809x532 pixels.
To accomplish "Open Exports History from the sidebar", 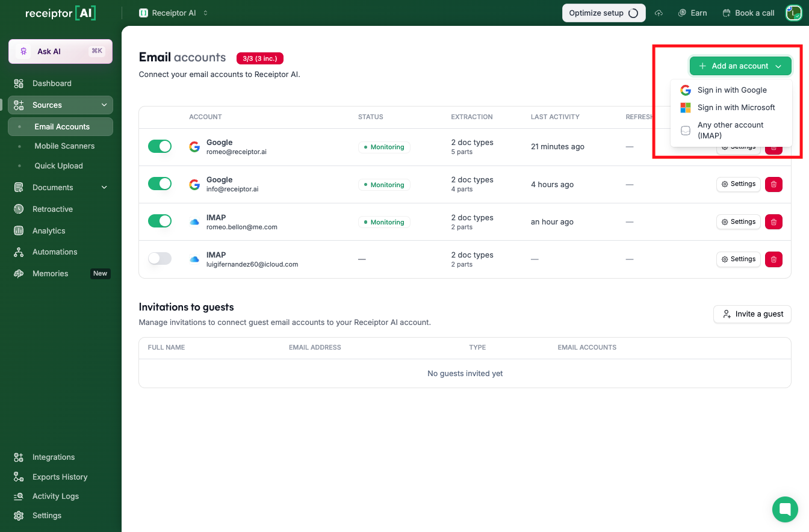I will [x=60, y=477].
